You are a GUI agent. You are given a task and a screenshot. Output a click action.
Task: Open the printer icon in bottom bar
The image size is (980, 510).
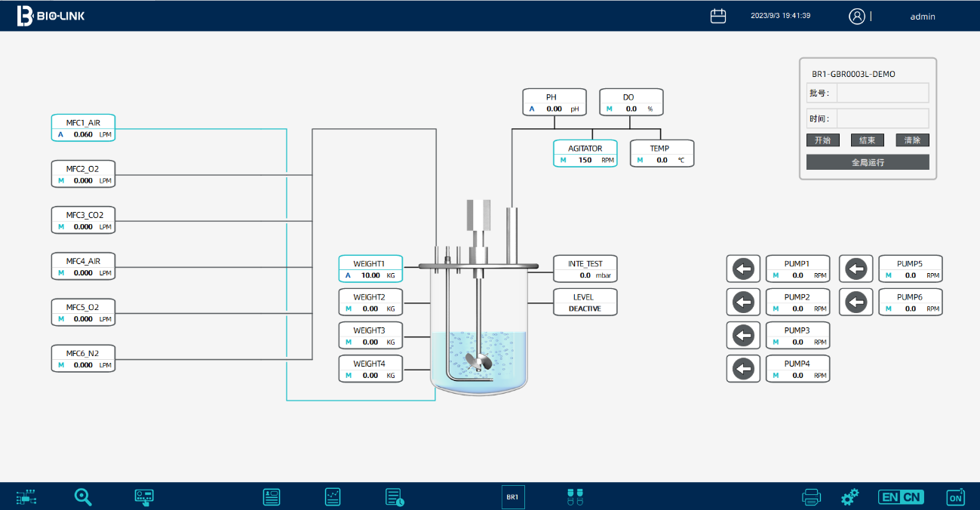point(811,497)
